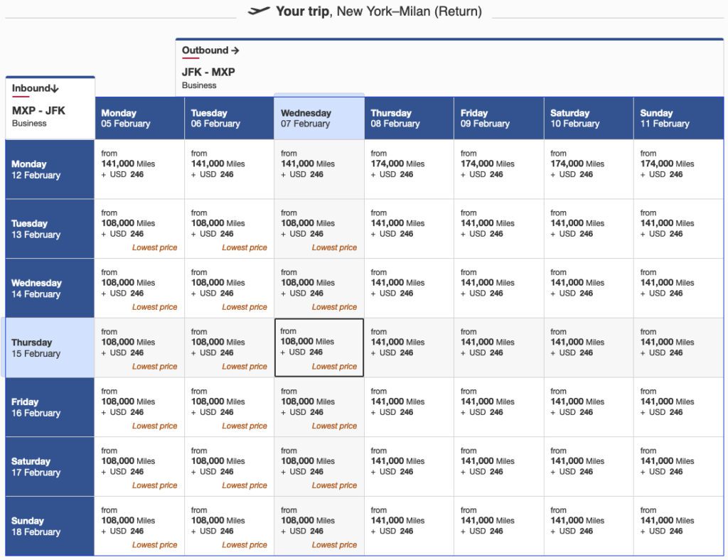Select the Monday 05 February outbound column header
This screenshot has height=560, width=728.
pyautogui.click(x=139, y=118)
